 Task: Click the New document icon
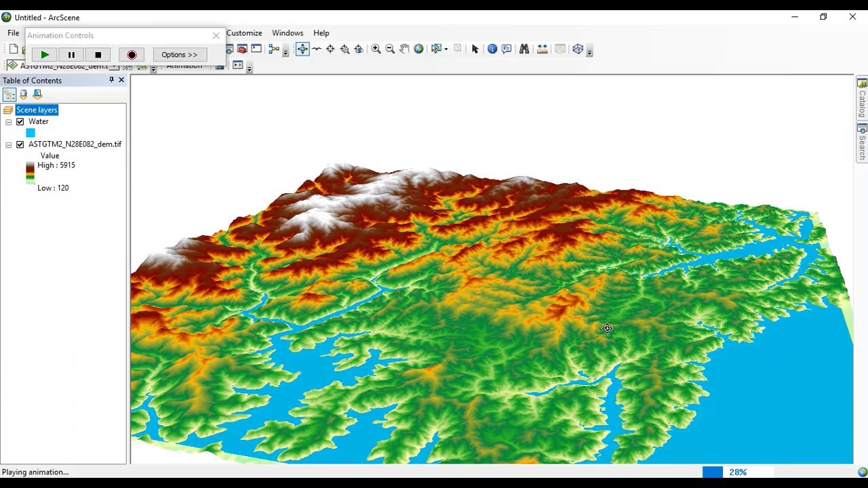(x=14, y=49)
